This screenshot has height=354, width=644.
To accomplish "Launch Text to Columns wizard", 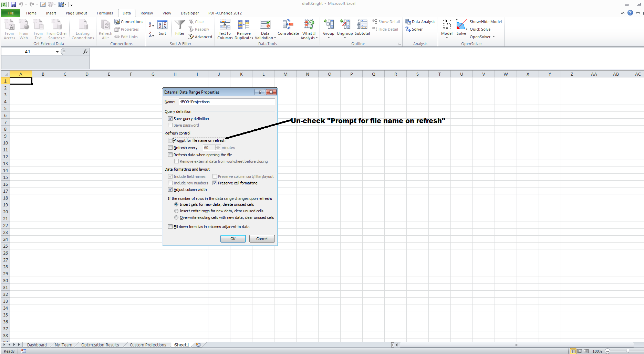I will pyautogui.click(x=225, y=30).
